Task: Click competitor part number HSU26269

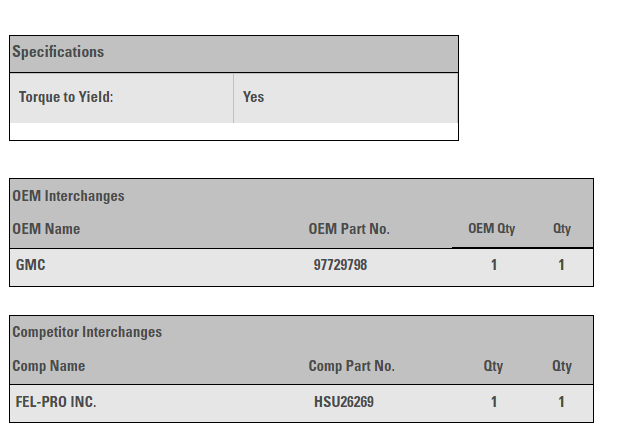Action: pos(343,402)
